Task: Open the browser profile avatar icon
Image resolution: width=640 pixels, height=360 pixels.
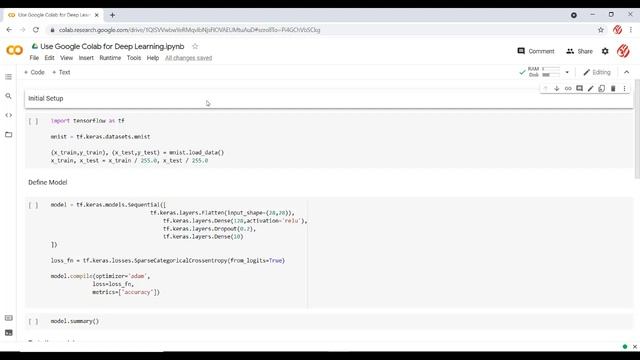Action: click(x=617, y=30)
